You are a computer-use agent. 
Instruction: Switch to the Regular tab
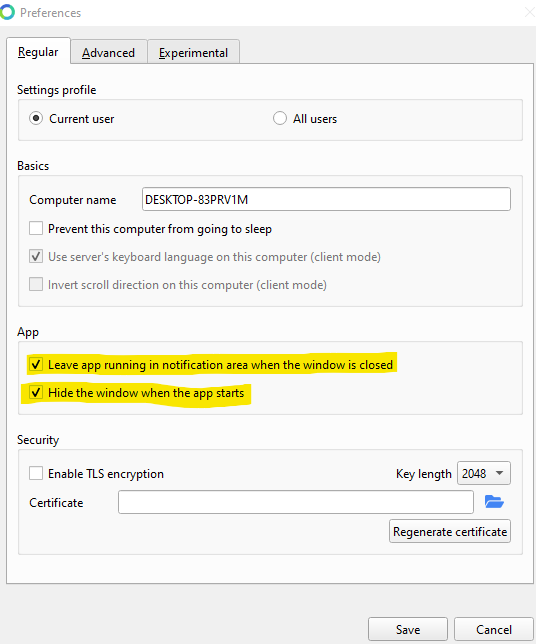[x=38, y=52]
